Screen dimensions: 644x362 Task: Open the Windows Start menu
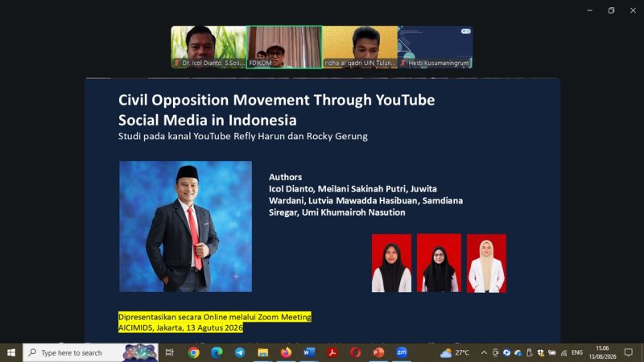tap(11, 352)
